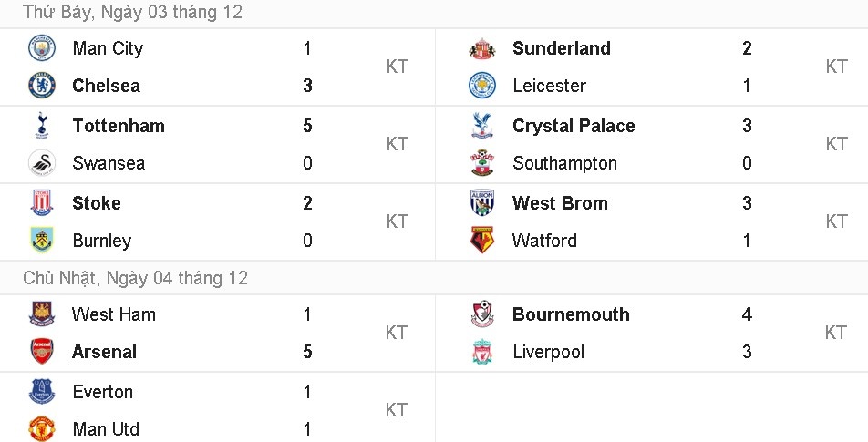The width and height of the screenshot is (868, 442).
Task: Click the Man Utd club crest
Action: pos(42,428)
